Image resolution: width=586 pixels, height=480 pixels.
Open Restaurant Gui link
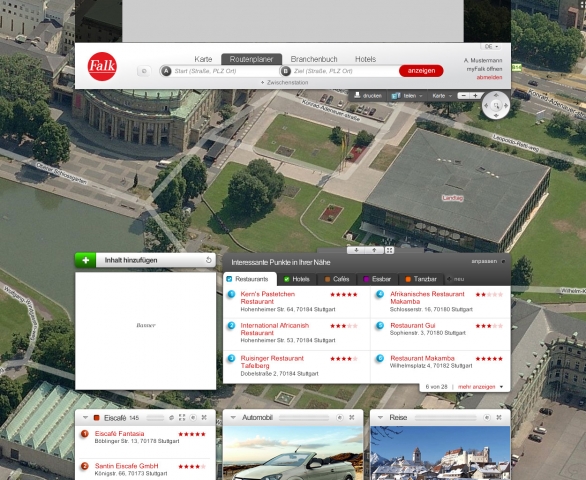413,325
